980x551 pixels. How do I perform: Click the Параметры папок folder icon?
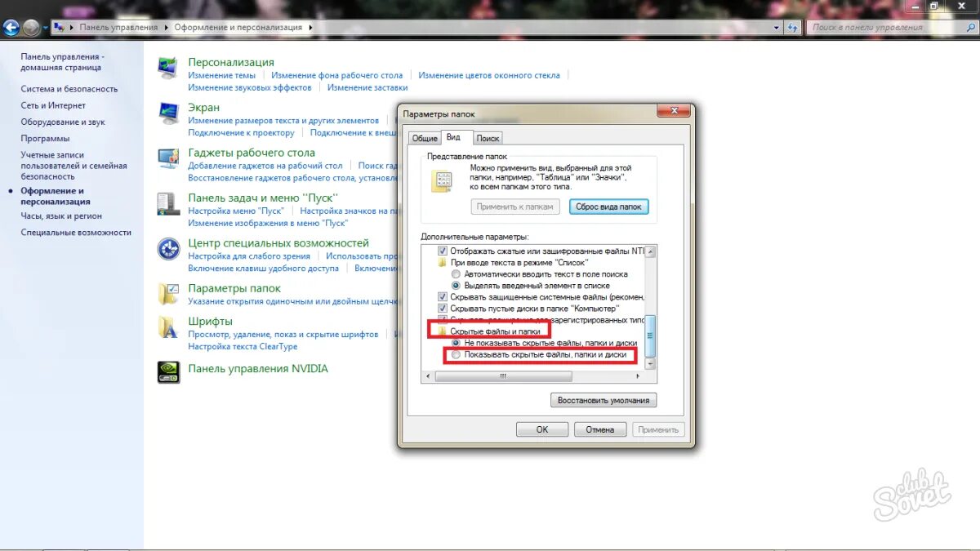pos(168,294)
